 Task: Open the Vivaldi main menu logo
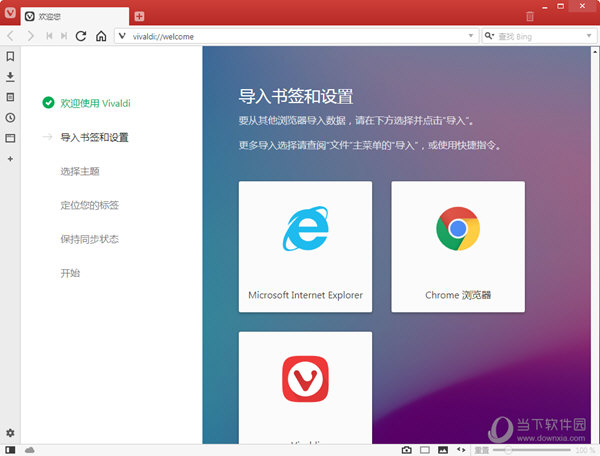coord(10,13)
